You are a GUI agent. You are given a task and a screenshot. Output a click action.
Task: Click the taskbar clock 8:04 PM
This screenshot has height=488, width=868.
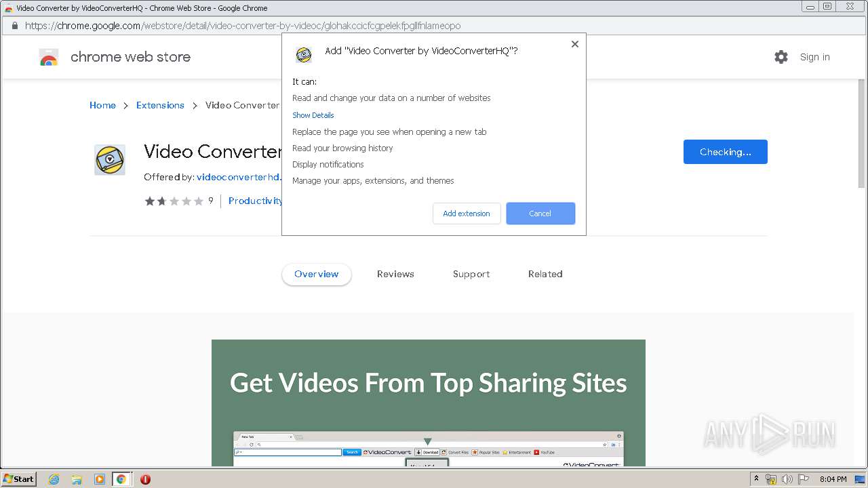point(833,479)
